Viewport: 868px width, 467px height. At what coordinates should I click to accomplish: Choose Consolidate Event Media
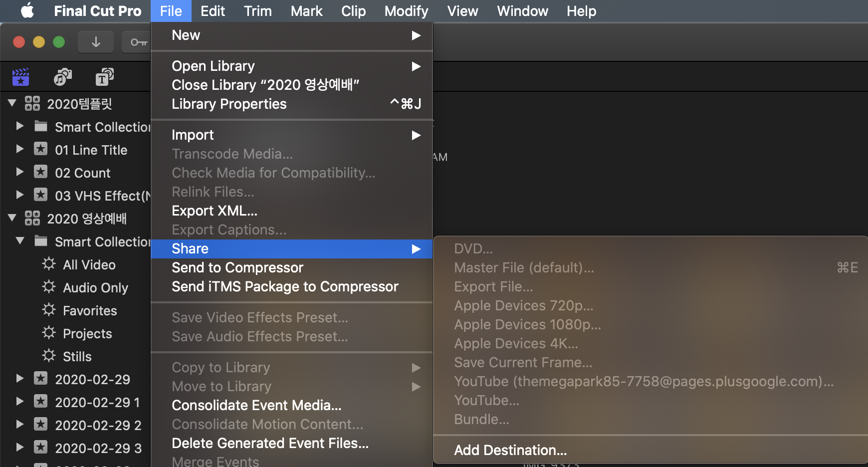point(292,405)
